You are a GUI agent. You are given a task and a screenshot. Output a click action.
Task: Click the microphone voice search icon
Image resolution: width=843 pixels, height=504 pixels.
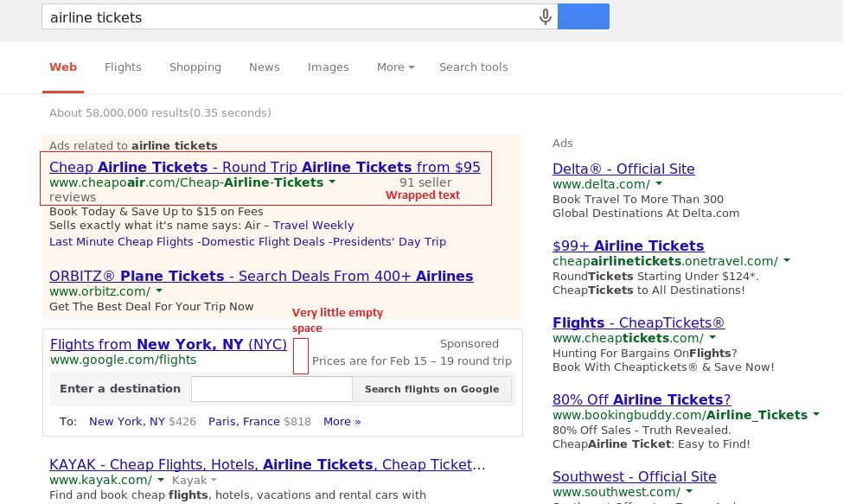[546, 17]
